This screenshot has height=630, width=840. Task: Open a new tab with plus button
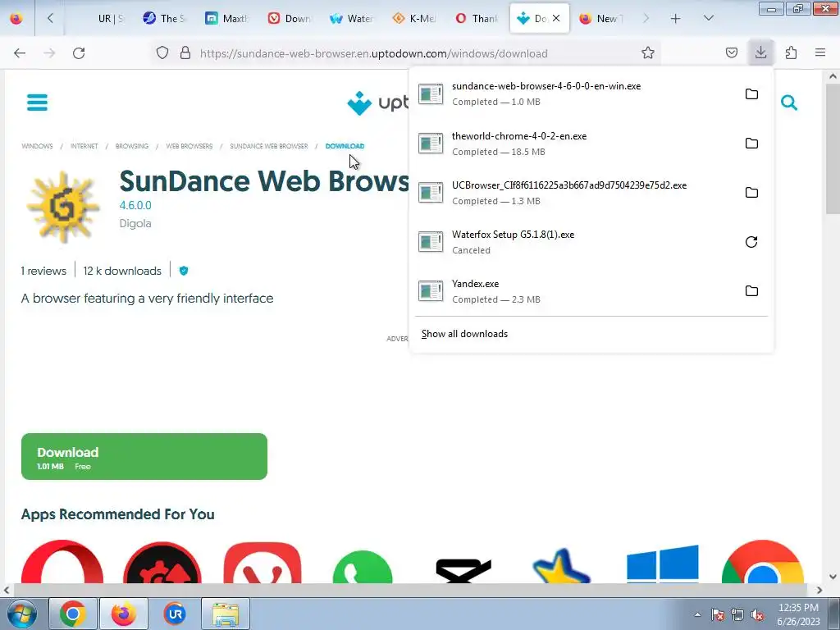(x=676, y=18)
